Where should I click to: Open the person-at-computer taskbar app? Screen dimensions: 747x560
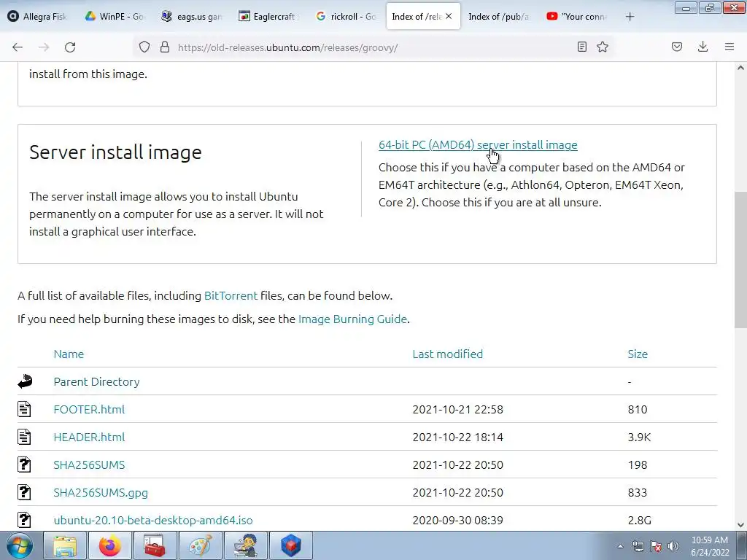[245, 545]
